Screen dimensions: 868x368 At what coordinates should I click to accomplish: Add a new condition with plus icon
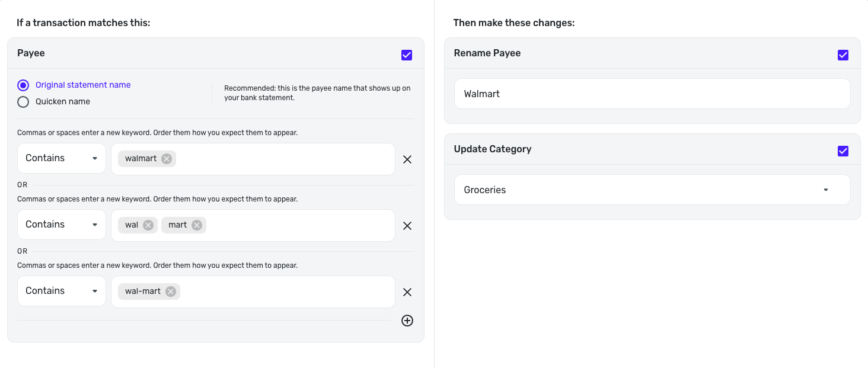pos(407,321)
